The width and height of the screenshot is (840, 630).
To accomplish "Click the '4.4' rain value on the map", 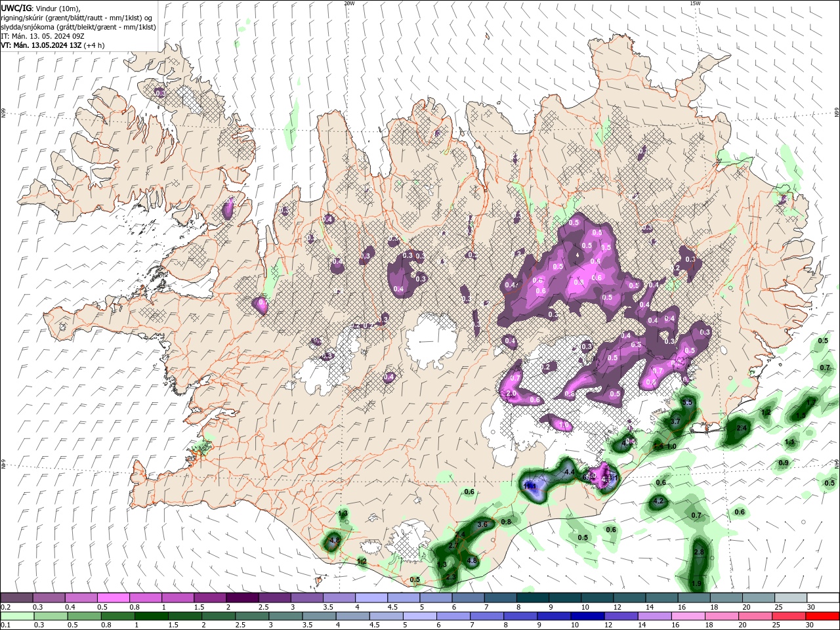I will [570, 472].
